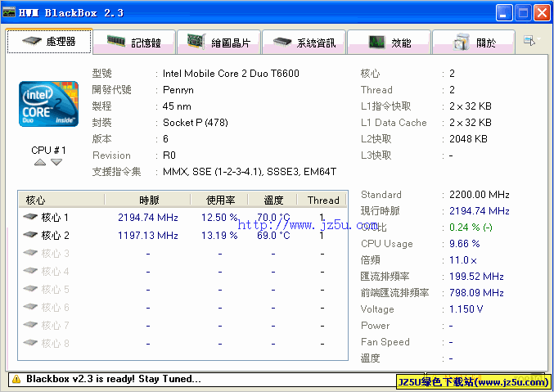Click the CPU #1 up arrow

point(40,162)
